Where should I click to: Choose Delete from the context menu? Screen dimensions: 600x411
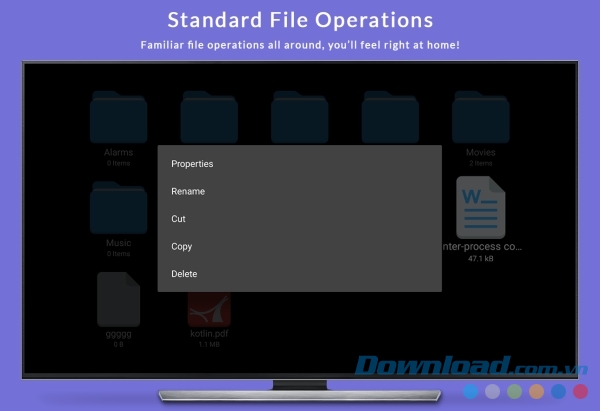(300, 274)
